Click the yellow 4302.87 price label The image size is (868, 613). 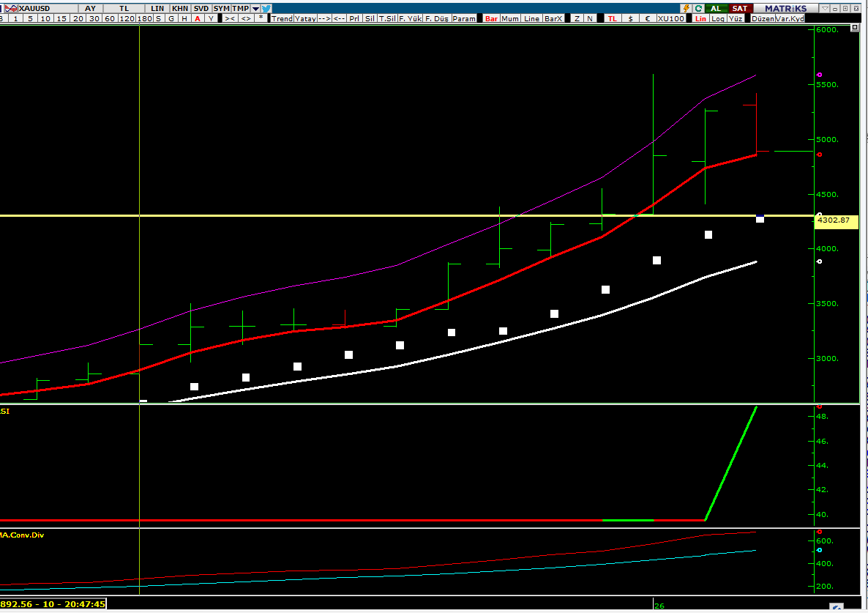click(835, 220)
